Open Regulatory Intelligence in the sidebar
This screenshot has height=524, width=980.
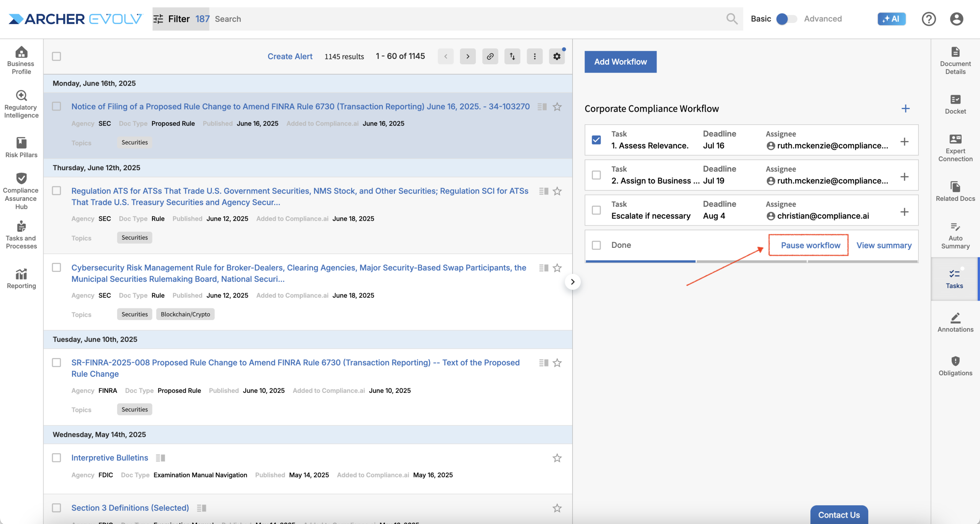pos(21,104)
